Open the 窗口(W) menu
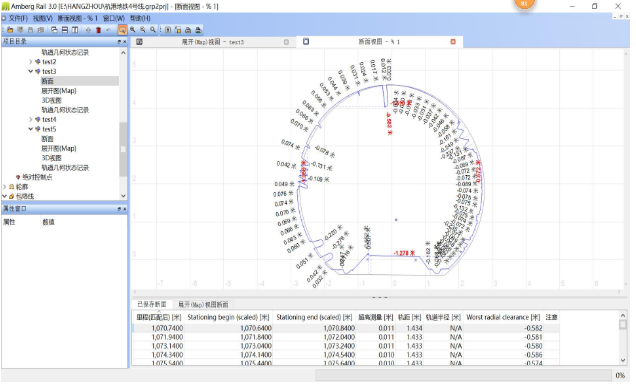 [114, 18]
